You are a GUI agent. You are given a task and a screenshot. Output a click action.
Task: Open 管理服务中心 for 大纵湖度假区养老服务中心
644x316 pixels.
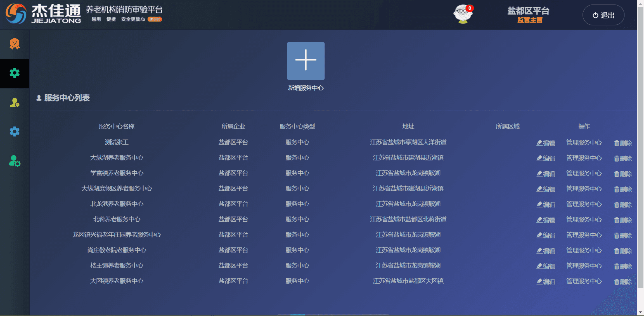click(584, 189)
